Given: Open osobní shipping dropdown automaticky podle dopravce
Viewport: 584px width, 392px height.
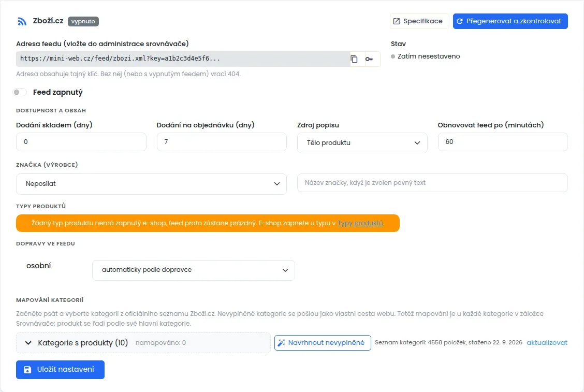Looking at the screenshot, I should pyautogui.click(x=193, y=270).
